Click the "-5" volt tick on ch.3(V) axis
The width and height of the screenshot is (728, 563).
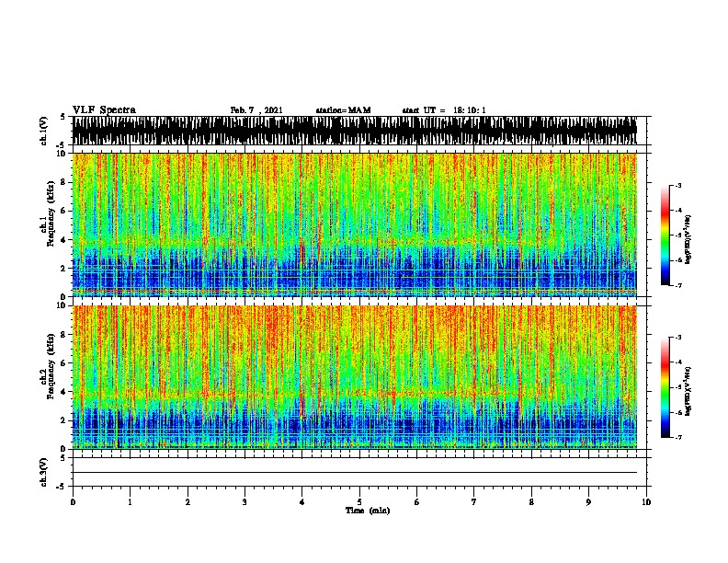pyautogui.click(x=62, y=487)
